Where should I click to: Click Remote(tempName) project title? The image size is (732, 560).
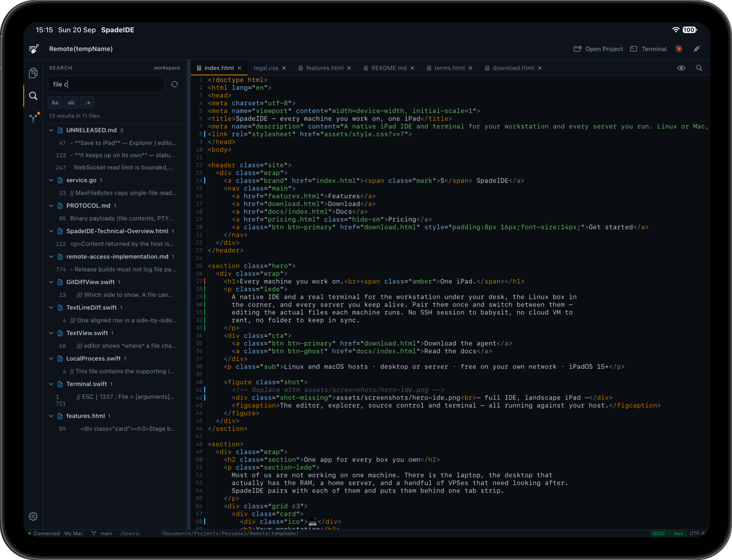click(81, 49)
